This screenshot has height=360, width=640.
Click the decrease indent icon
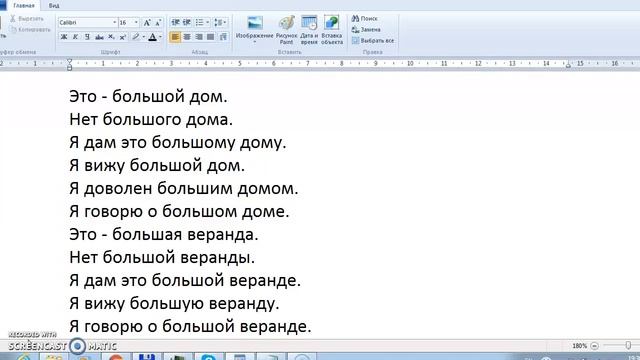coord(175,22)
